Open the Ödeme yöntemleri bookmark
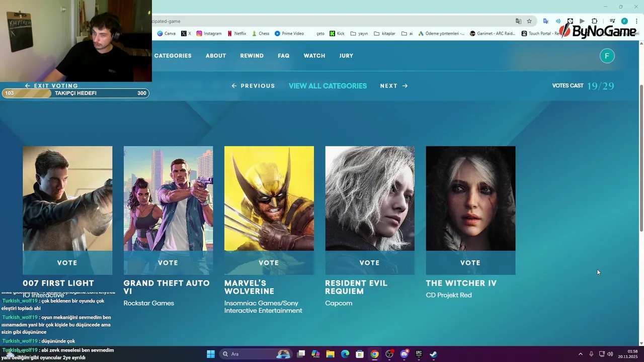Image resolution: width=644 pixels, height=362 pixels. [x=441, y=34]
